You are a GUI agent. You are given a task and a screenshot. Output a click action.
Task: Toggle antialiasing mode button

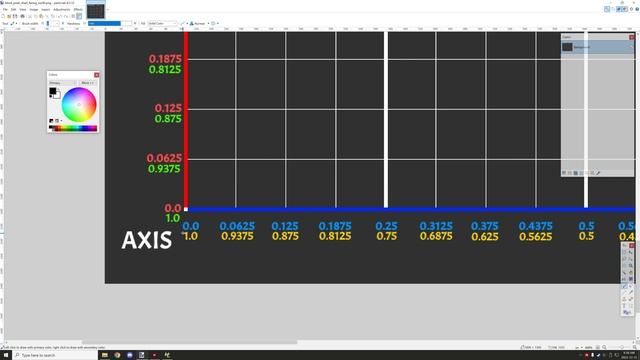tap(183, 23)
